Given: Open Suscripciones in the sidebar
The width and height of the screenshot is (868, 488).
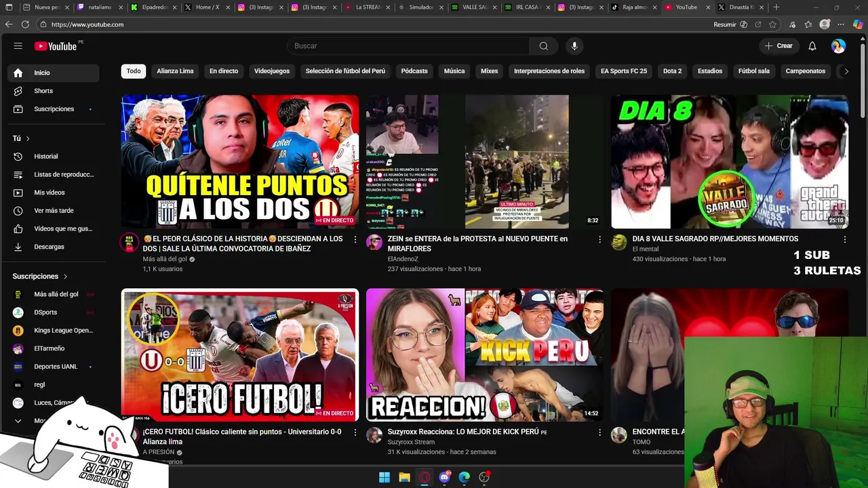Looking at the screenshot, I should coord(53,109).
